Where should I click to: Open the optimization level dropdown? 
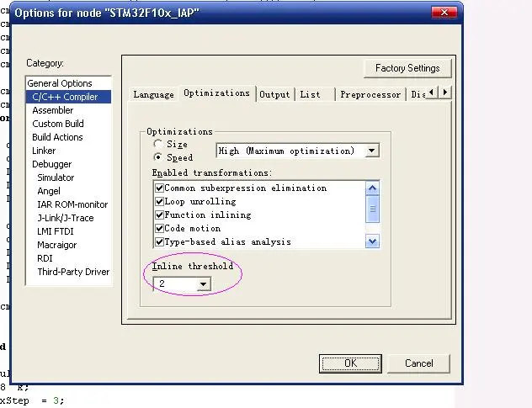pos(372,151)
